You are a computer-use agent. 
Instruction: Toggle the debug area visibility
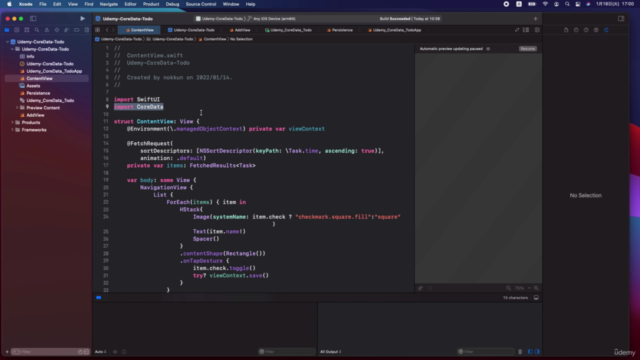(x=536, y=298)
